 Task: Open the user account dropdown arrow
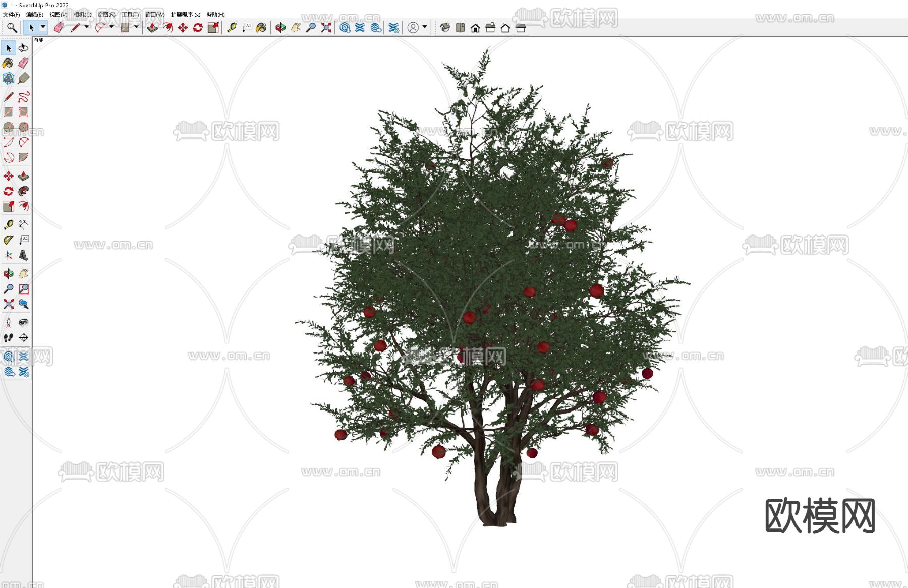pos(425,27)
